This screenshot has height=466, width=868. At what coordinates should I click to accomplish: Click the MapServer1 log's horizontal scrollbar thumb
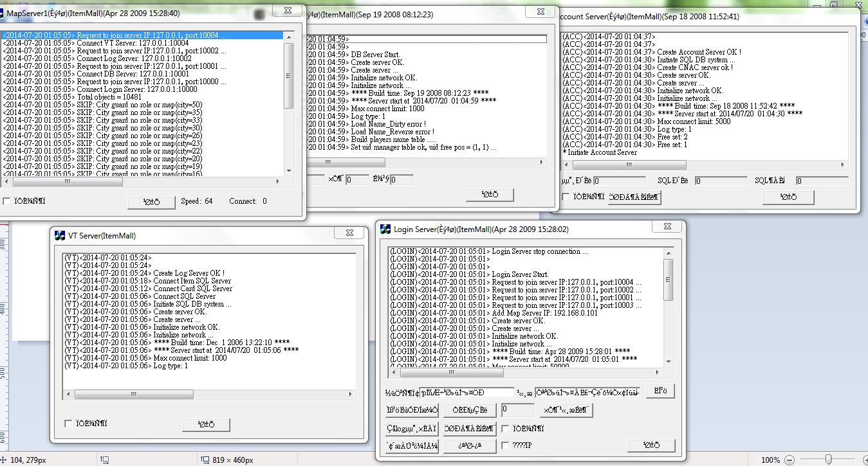67,181
